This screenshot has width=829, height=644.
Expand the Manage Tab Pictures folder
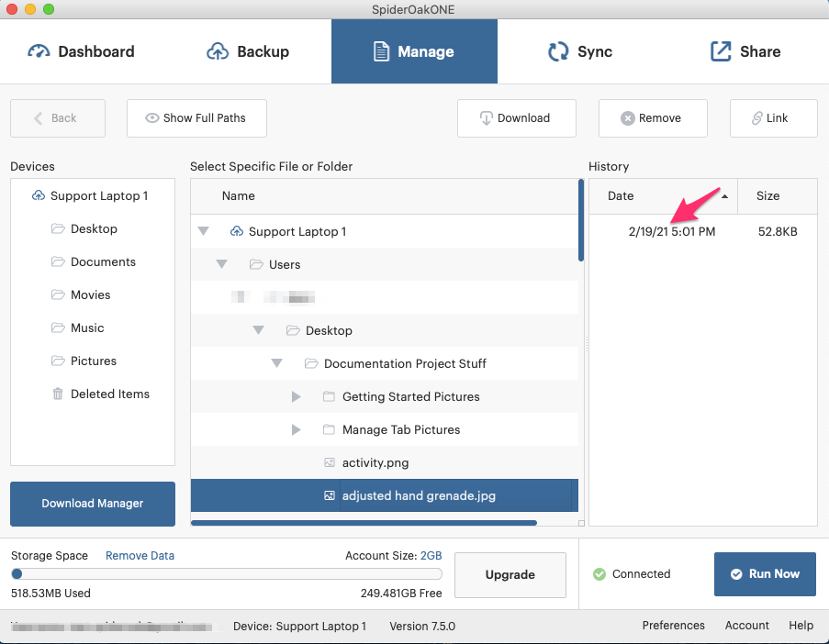point(296,430)
